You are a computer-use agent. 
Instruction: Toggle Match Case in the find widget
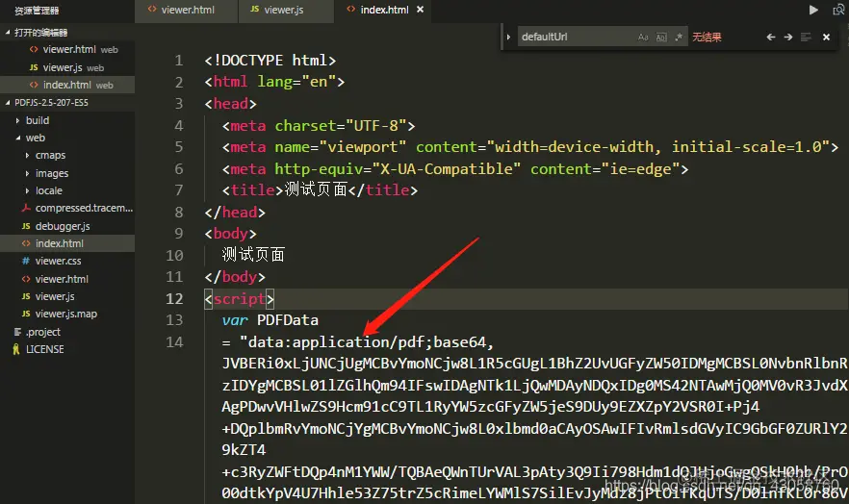(x=643, y=38)
